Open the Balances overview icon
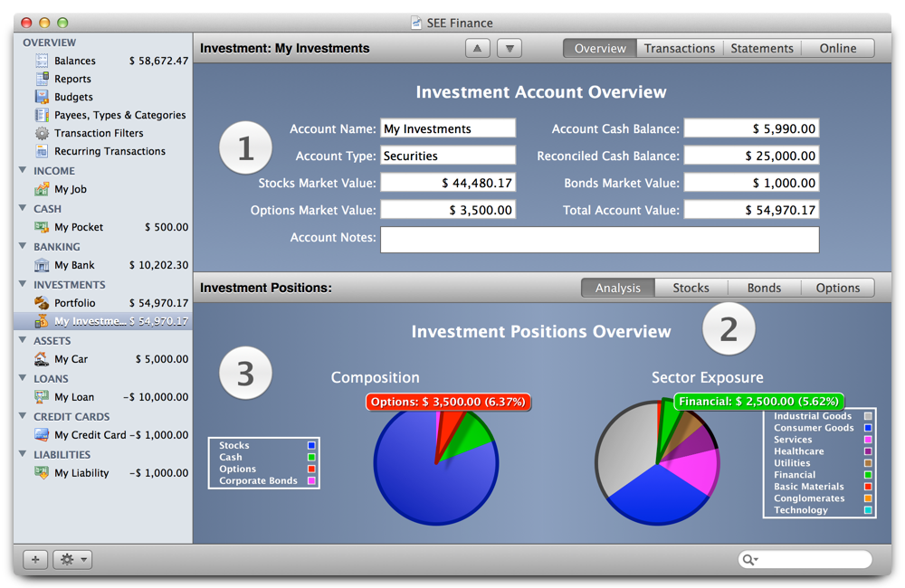The width and height of the screenshot is (905, 588). [x=41, y=61]
